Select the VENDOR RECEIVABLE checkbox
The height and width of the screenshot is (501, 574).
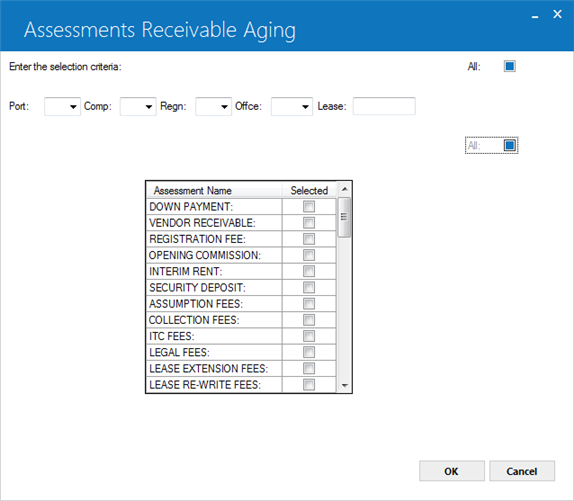click(309, 223)
